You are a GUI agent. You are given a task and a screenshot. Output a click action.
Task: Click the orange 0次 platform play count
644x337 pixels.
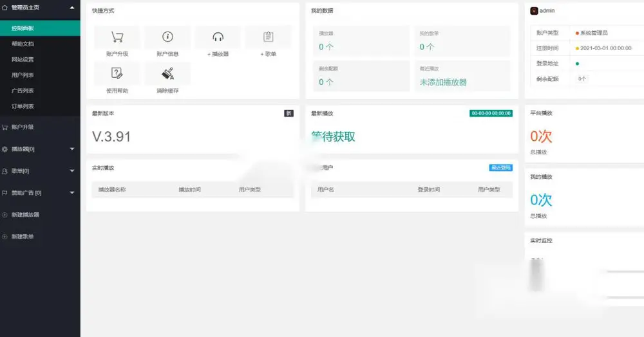[541, 136]
